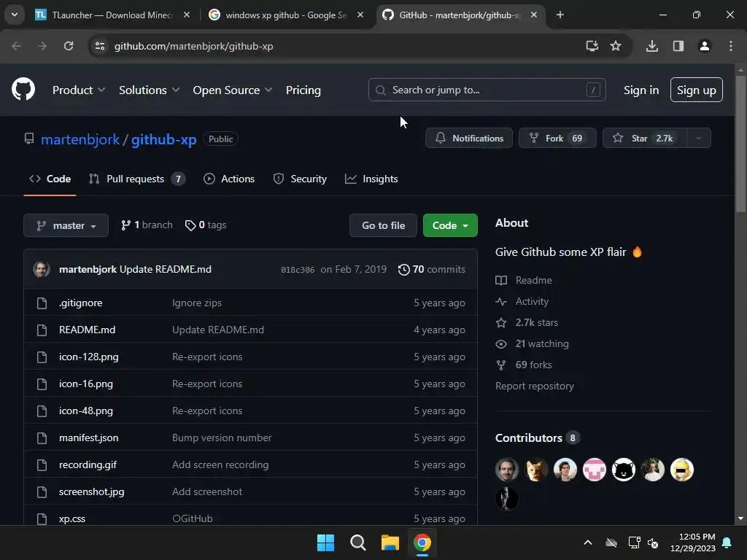747x560 pixels.
Task: Click Sign in
Action: pyautogui.click(x=641, y=90)
